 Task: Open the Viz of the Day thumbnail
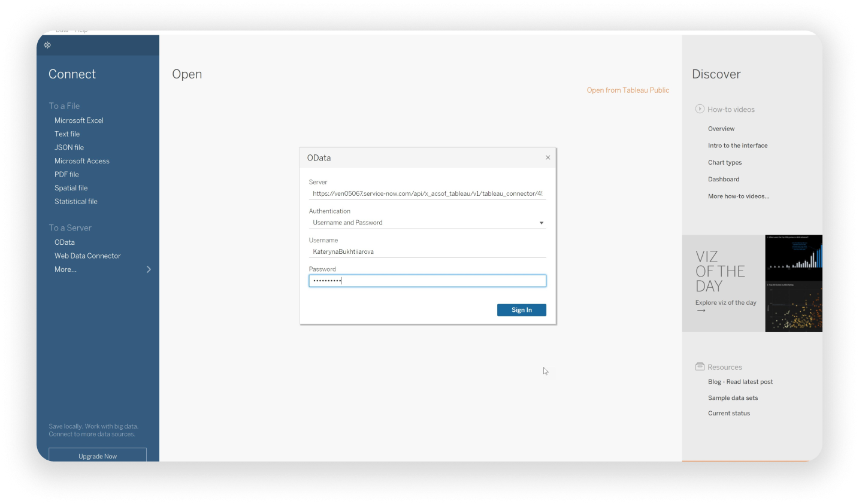click(x=794, y=283)
